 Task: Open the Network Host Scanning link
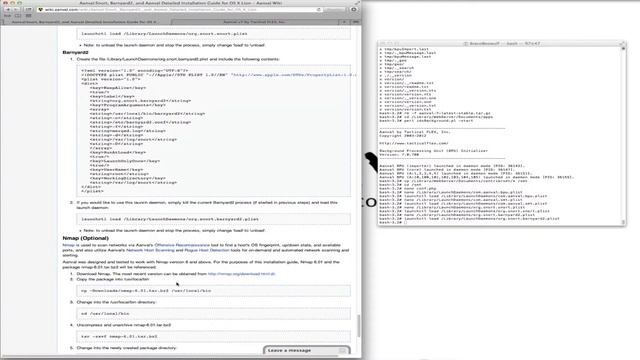click(x=150, y=250)
